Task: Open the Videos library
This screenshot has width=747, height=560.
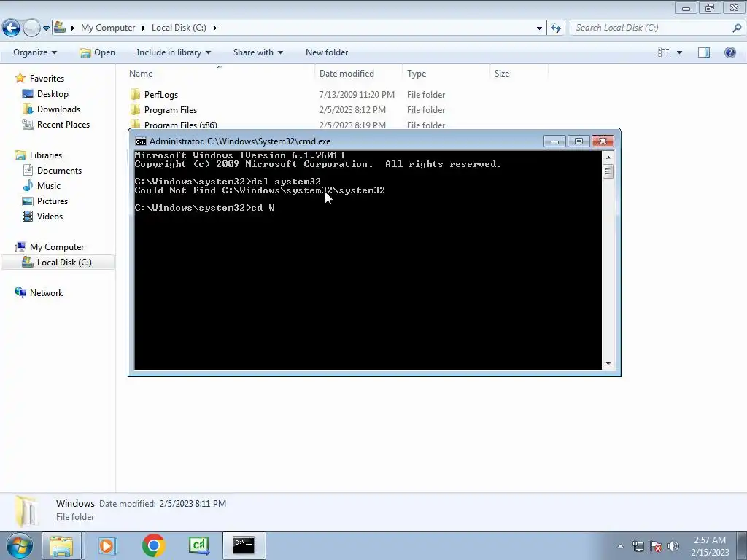Action: click(50, 216)
